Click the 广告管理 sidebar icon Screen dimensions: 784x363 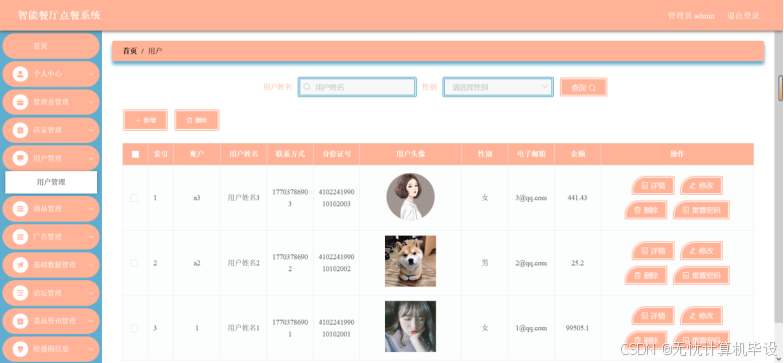pyautogui.click(x=20, y=236)
